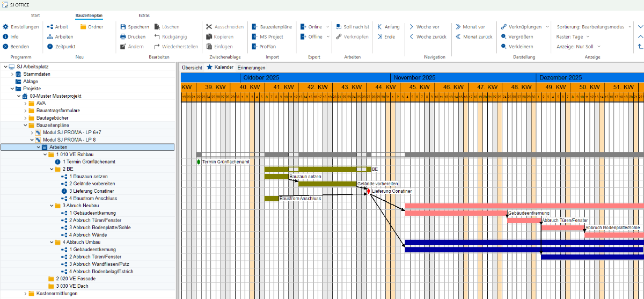
Task: Expand the Kostenermittlungen folder
Action: [x=25, y=294]
